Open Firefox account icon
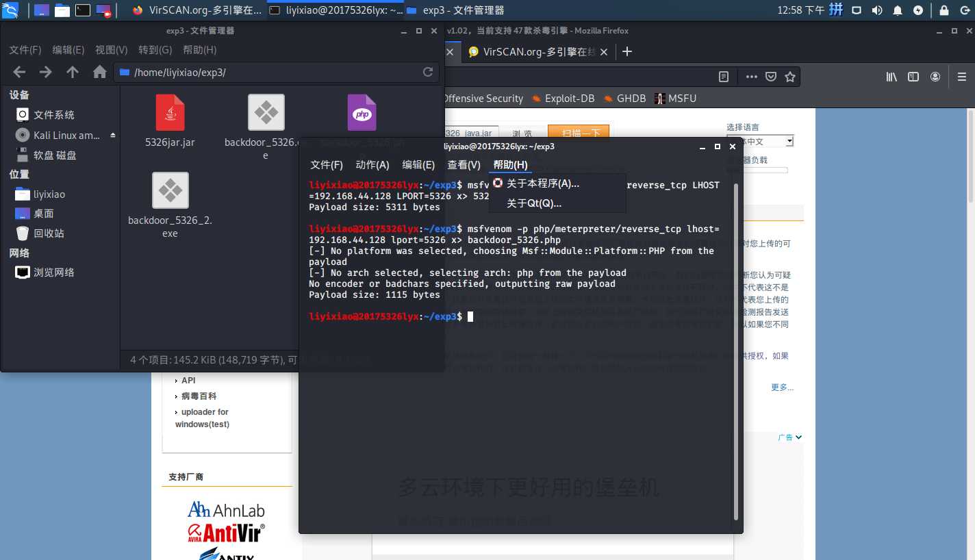This screenshot has height=560, width=975. click(935, 77)
